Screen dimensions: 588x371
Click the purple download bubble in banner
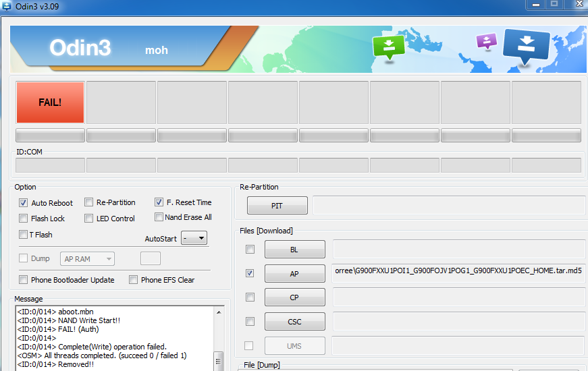[486, 41]
